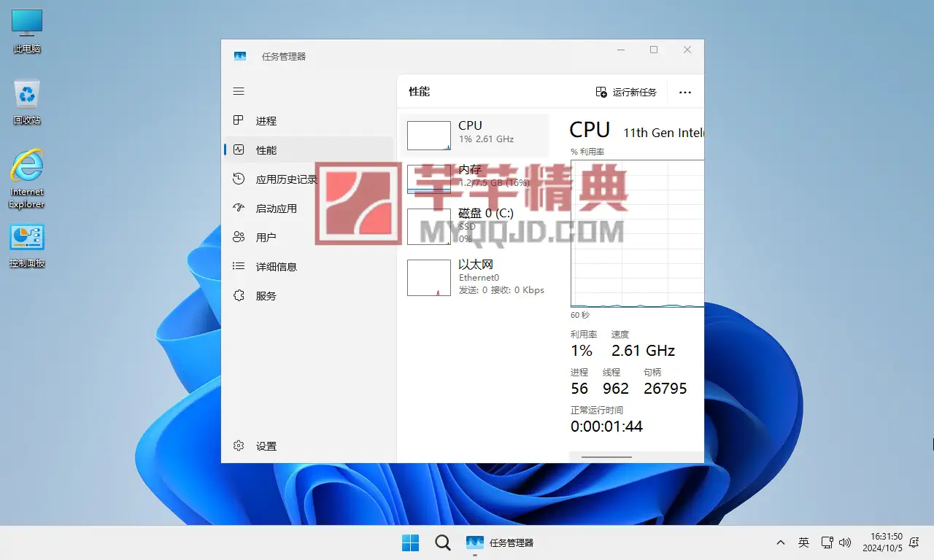Open the Windows Start menu
This screenshot has width=934, height=560.
[411, 542]
